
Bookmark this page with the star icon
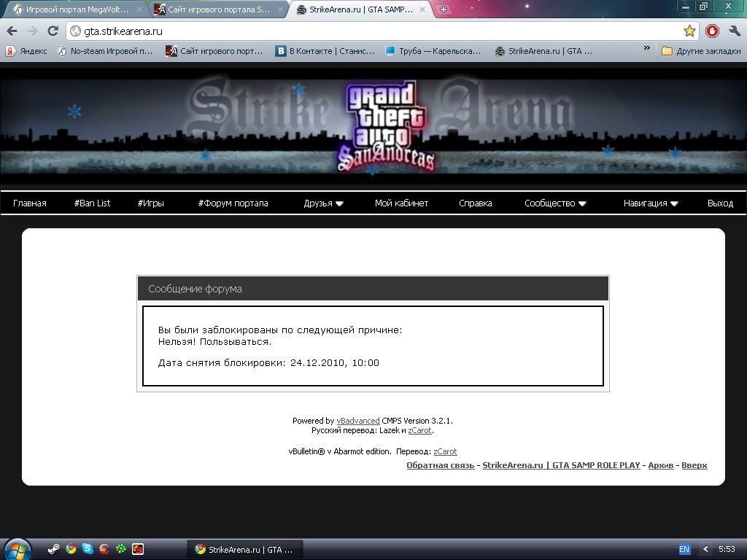[x=689, y=31]
